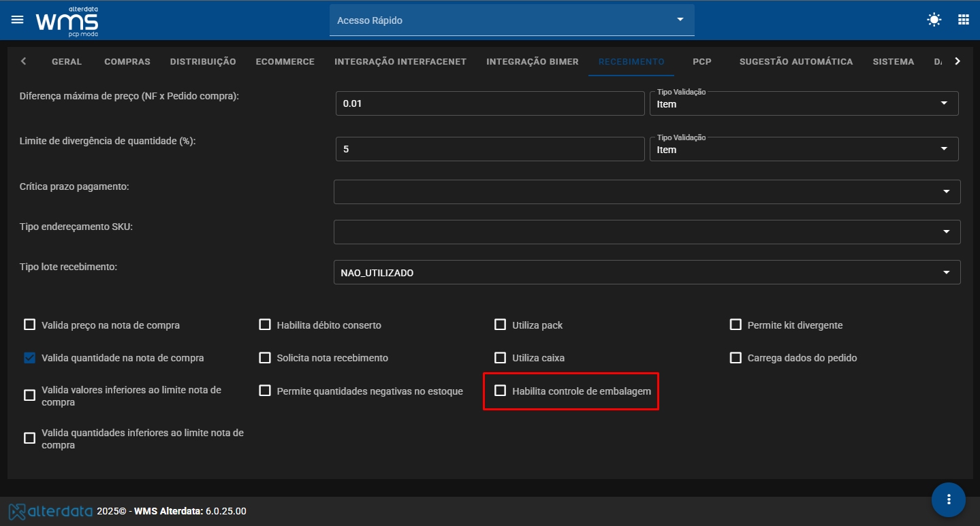The image size is (980, 526).
Task: Click the WMS Alterdata logo
Action: pos(67,20)
